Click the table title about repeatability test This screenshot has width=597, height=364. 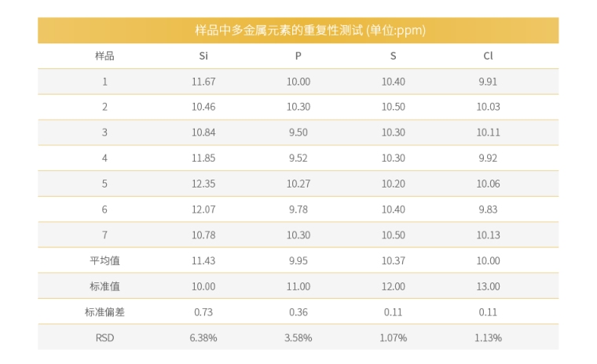(298, 31)
